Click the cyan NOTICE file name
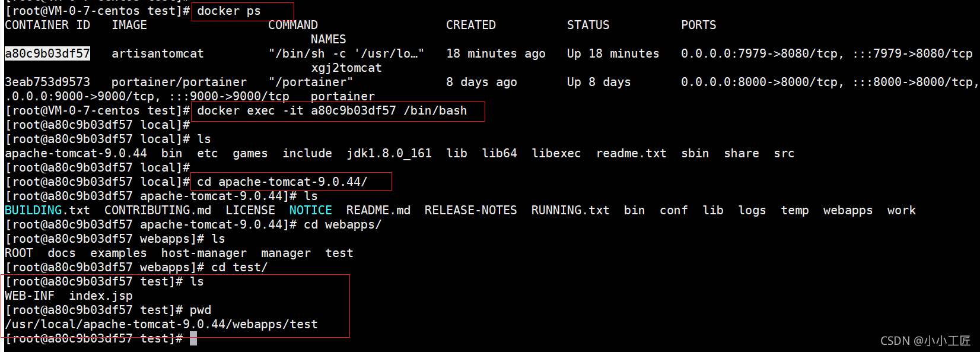The width and height of the screenshot is (980, 352). [x=310, y=210]
